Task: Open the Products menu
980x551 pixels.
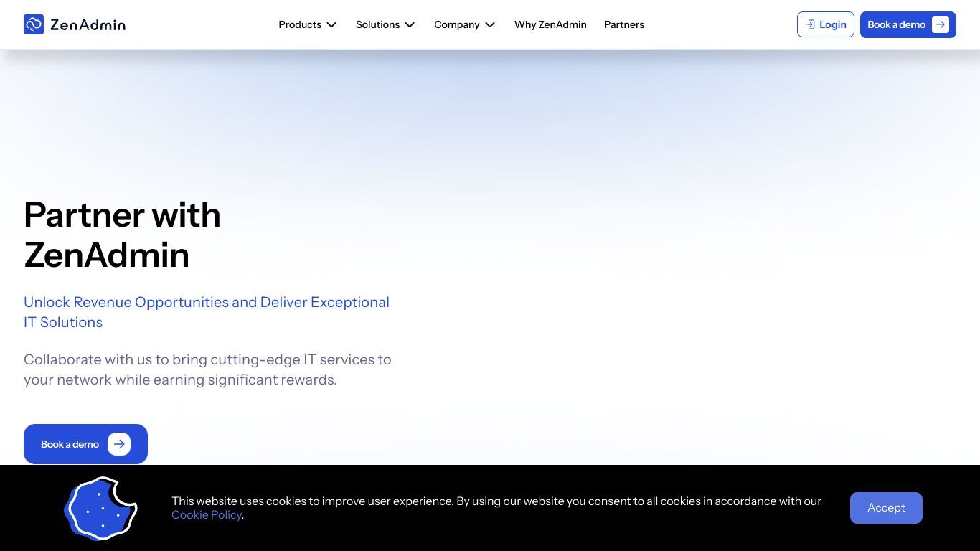Action: [x=308, y=24]
